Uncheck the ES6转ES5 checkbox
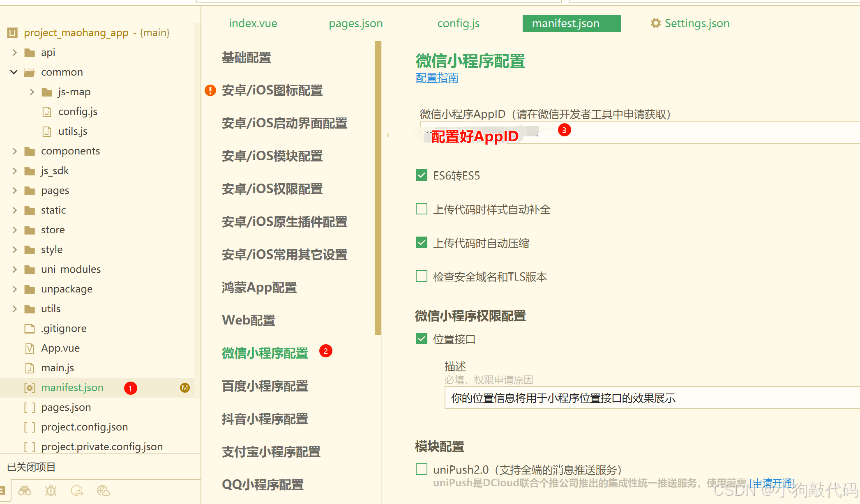Screen dimensions: 860x504 (x=422, y=175)
